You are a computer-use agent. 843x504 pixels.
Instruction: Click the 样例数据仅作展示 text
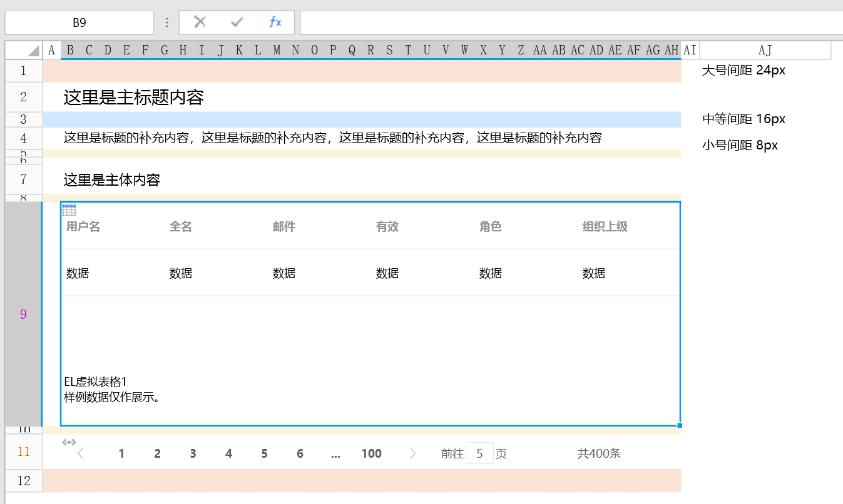coord(111,396)
